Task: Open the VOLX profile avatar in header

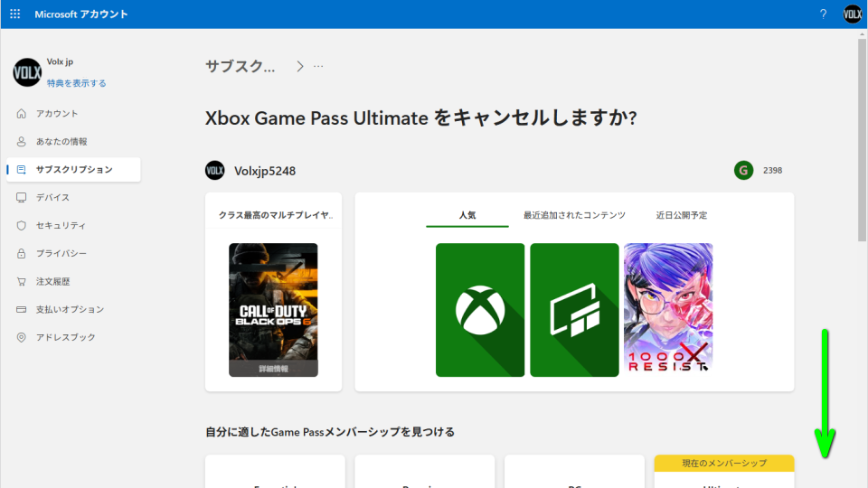Action: point(853,14)
